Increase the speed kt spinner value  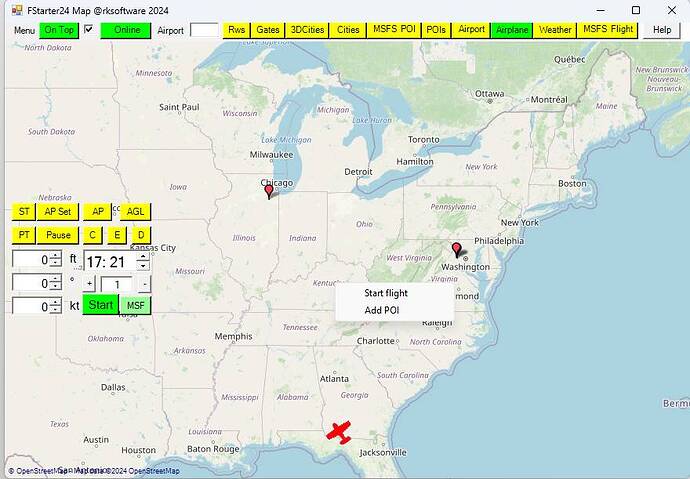55,301
